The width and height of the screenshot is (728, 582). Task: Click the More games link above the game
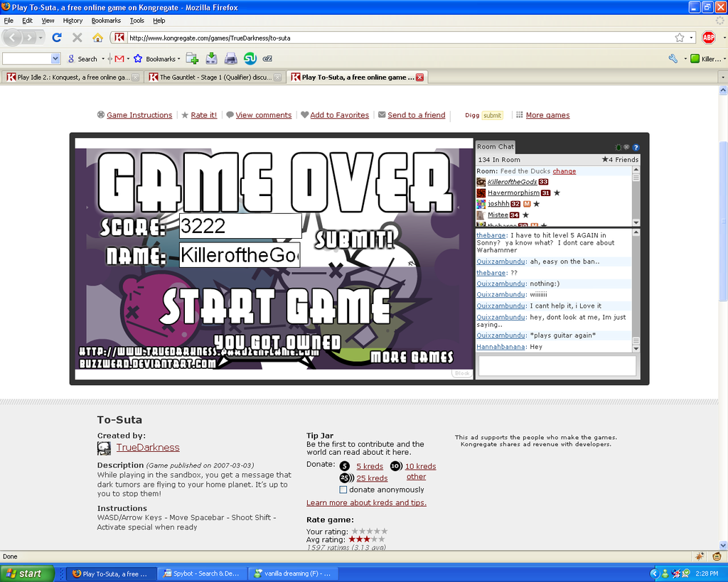coord(547,115)
